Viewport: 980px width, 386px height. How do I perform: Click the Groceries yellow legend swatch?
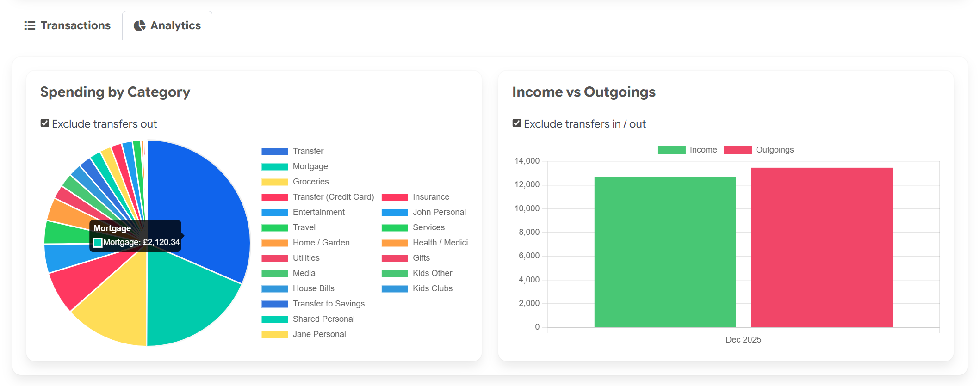pos(274,181)
